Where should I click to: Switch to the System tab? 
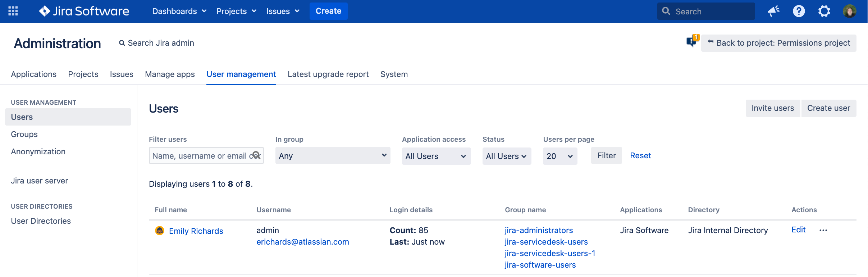(394, 74)
